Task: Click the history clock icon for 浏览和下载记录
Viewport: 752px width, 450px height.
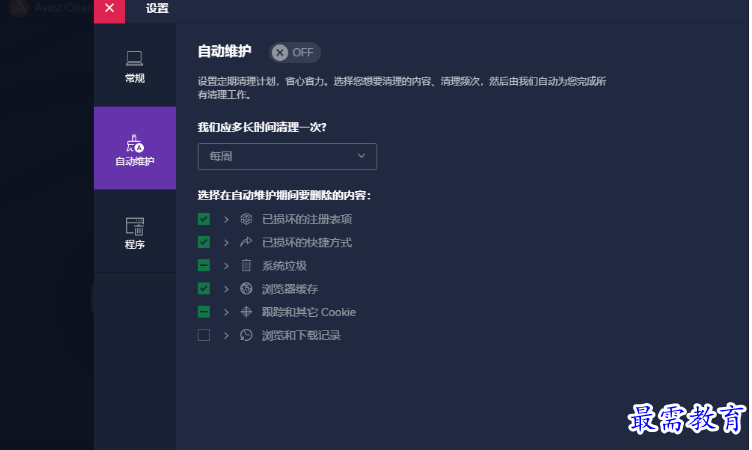Action: tap(246, 335)
